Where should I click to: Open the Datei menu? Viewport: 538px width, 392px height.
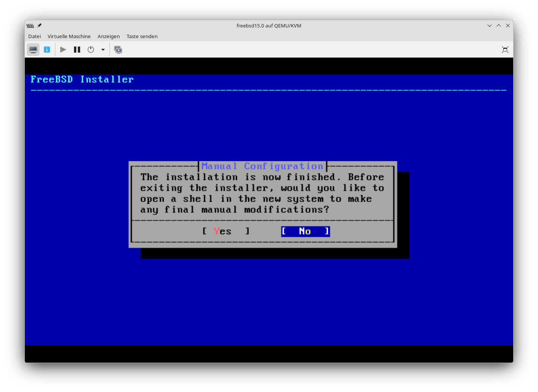point(34,37)
